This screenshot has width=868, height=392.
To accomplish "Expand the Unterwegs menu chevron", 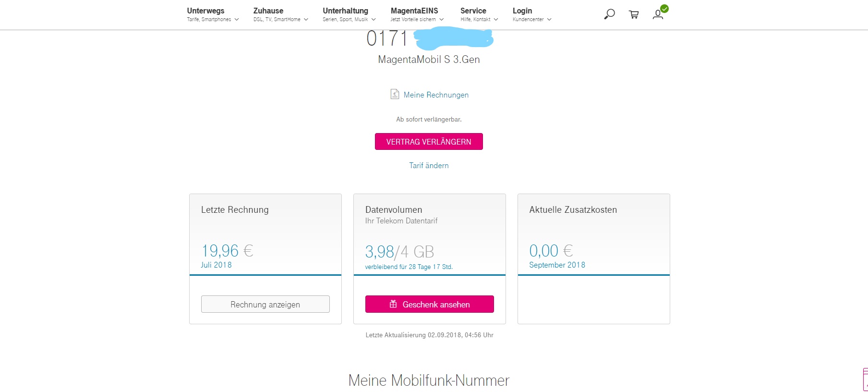I will coord(237,20).
